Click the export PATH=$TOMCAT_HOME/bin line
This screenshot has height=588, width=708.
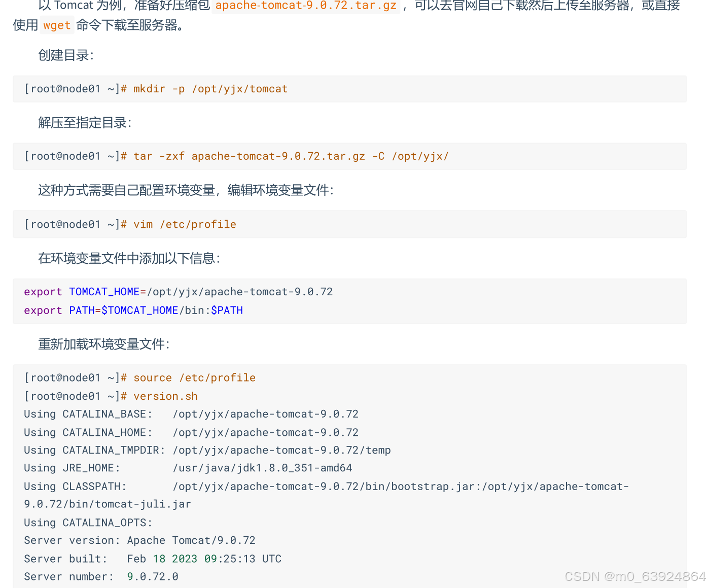[x=133, y=310]
